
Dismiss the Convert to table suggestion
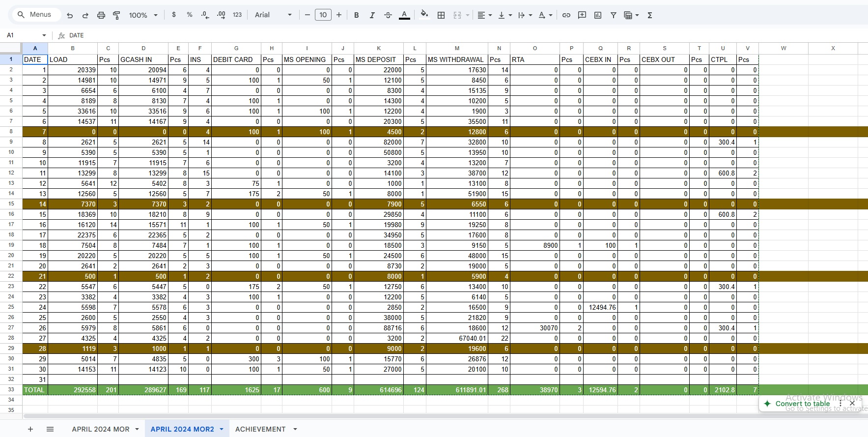tap(852, 404)
